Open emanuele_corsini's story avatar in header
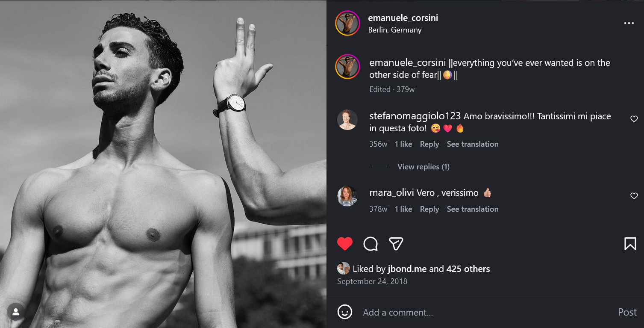The width and height of the screenshot is (644, 328). 347,23
